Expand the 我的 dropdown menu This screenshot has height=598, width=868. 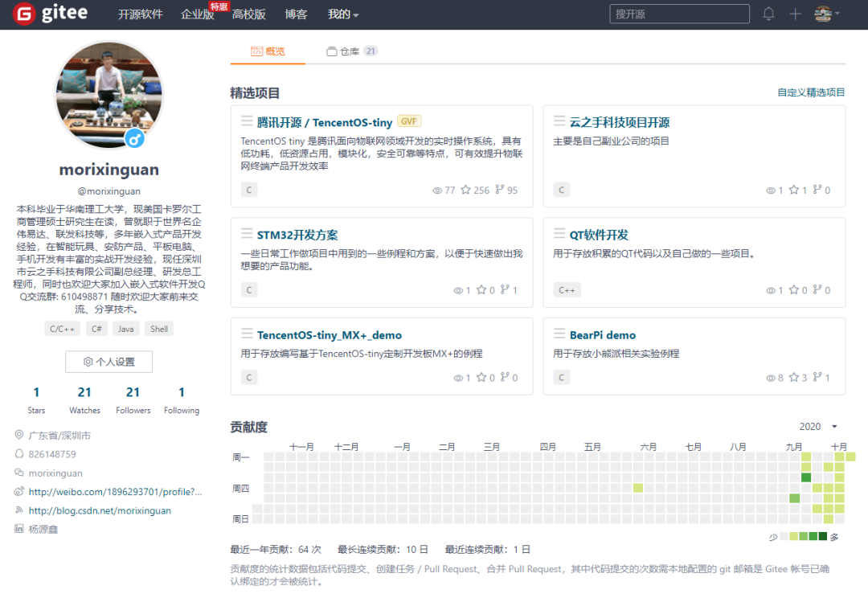coord(342,14)
